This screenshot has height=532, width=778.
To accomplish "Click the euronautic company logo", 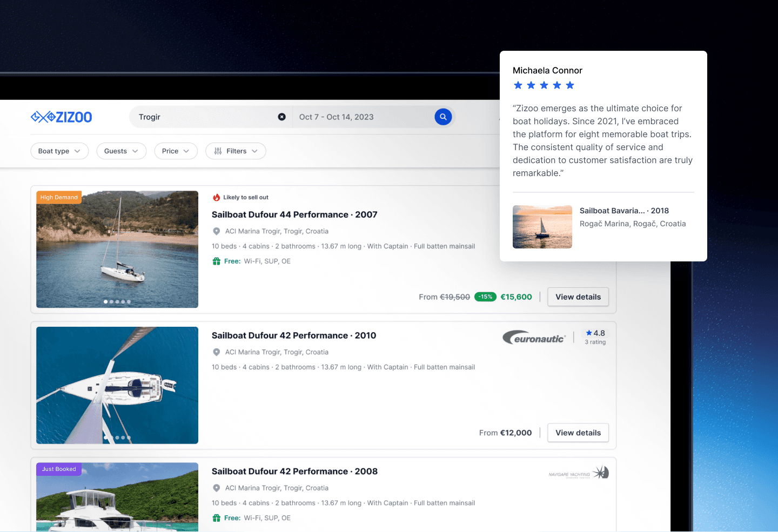I will click(534, 338).
